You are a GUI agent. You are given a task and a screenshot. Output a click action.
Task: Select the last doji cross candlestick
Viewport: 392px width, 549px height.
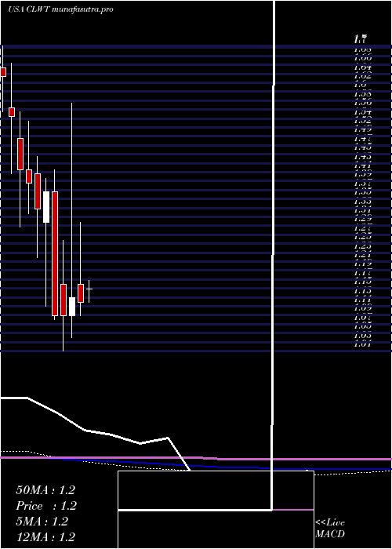(89, 290)
